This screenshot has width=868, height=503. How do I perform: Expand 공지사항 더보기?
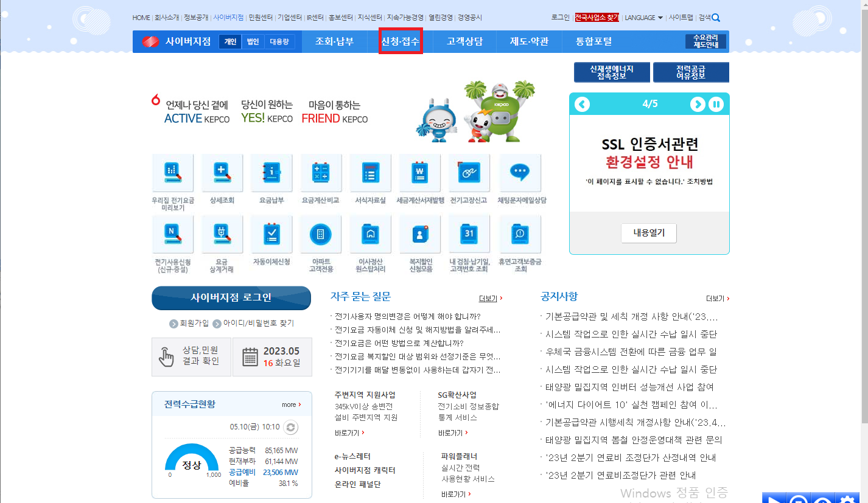[x=718, y=299]
